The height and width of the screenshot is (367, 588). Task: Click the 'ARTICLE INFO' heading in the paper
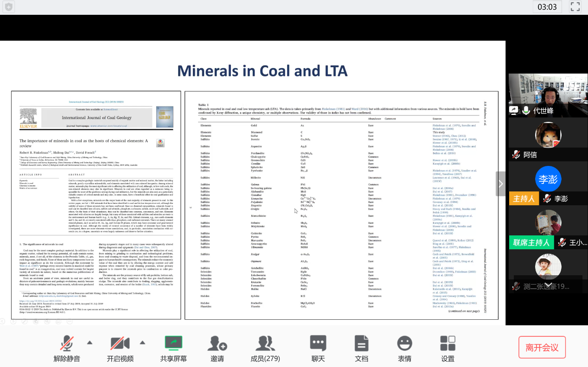click(31, 174)
